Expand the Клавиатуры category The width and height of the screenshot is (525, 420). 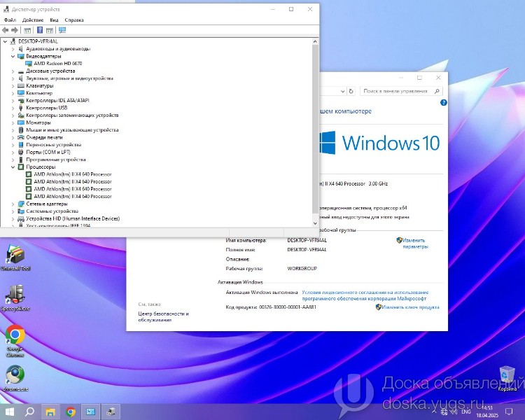(x=13, y=85)
